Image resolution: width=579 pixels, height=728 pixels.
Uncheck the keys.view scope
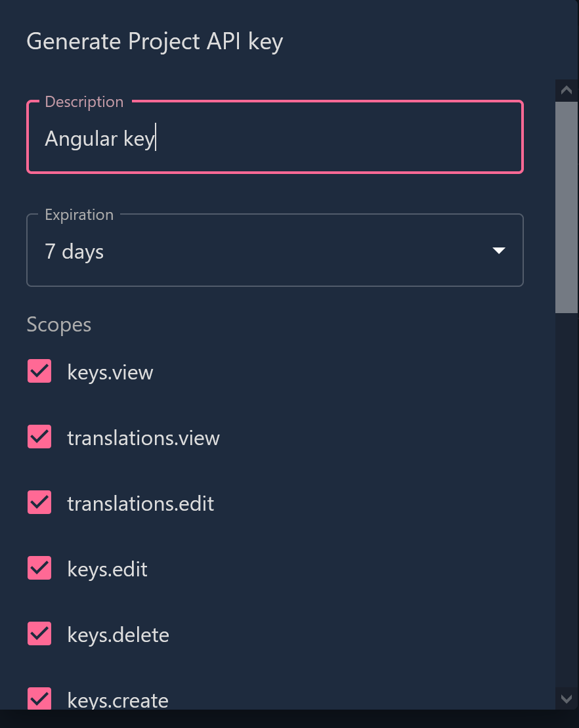click(x=39, y=371)
